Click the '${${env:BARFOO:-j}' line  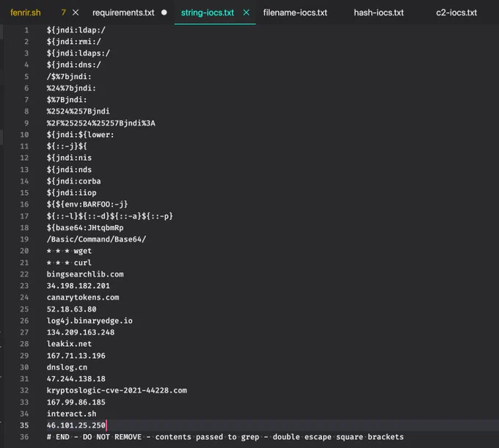[87, 204]
